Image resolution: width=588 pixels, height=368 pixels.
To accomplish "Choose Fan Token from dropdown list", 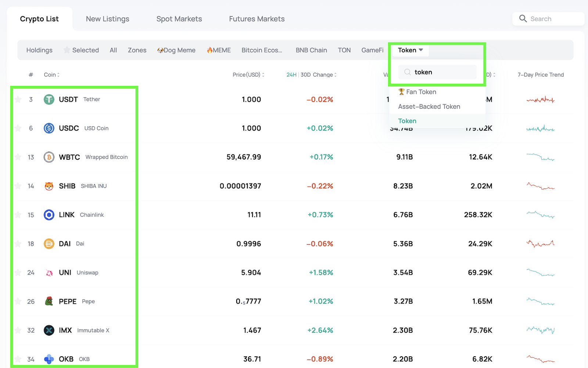I will point(417,92).
